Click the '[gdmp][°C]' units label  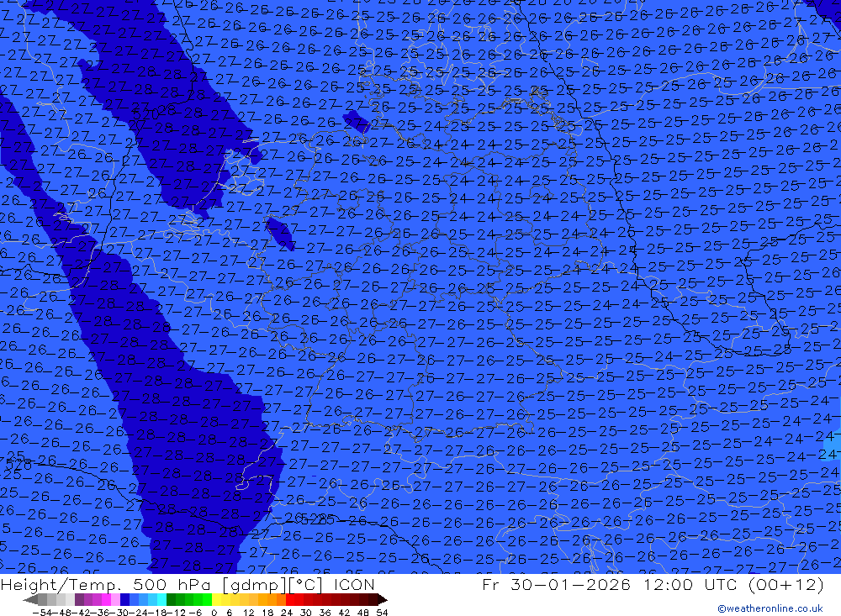272,584
